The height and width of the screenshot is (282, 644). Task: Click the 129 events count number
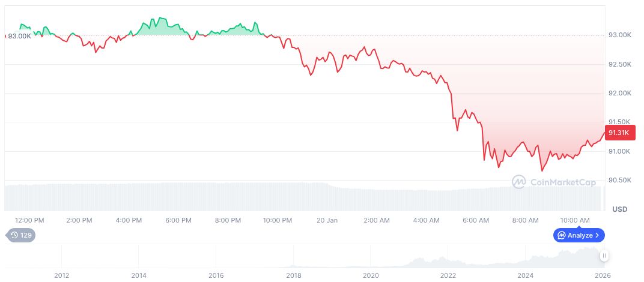click(x=26, y=235)
